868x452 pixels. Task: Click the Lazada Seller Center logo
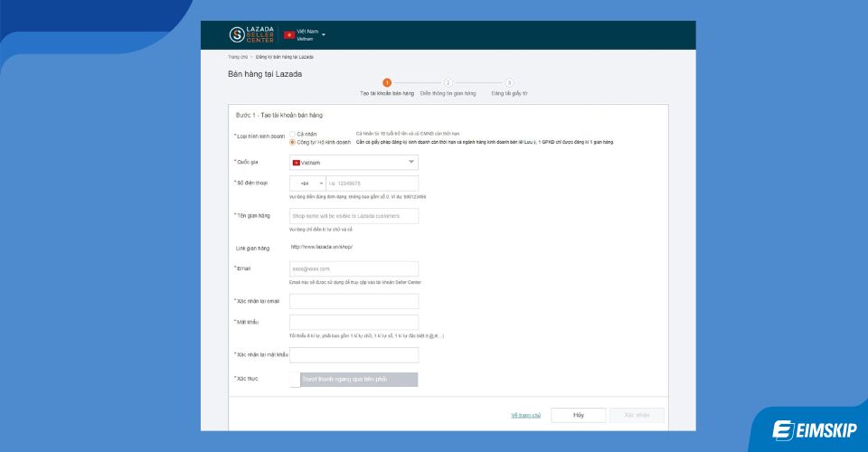click(x=251, y=35)
